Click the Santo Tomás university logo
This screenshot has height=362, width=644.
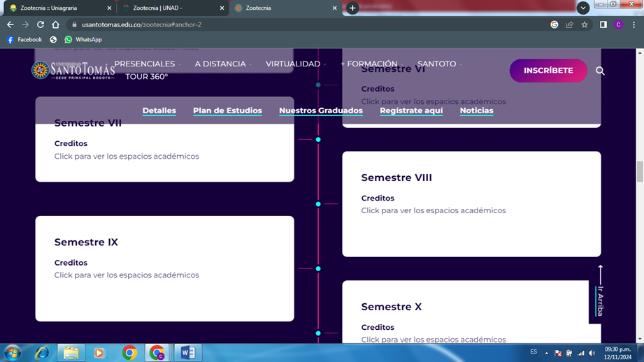[x=73, y=70]
